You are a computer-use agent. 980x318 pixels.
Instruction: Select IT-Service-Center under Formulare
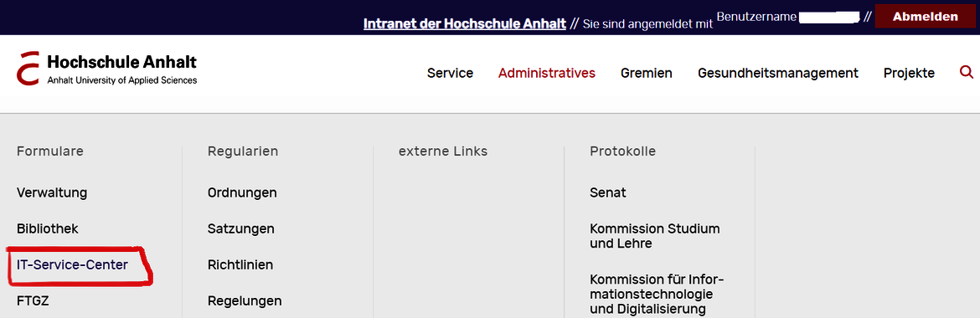73,265
